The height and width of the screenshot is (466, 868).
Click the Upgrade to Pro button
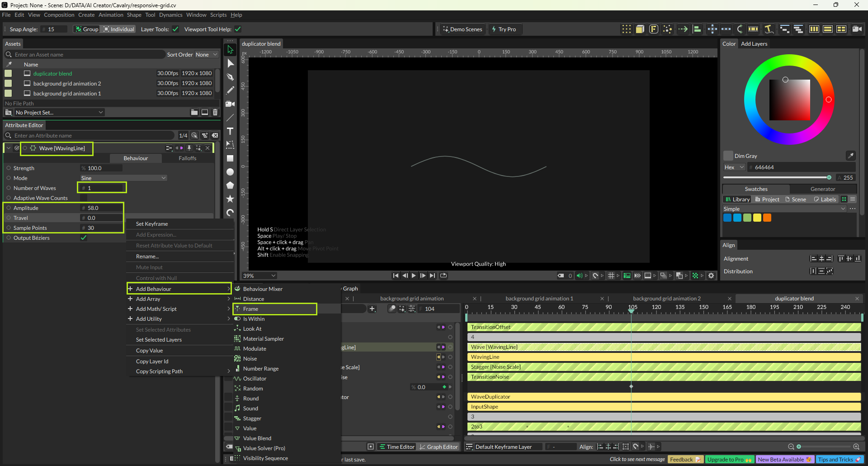click(729, 459)
